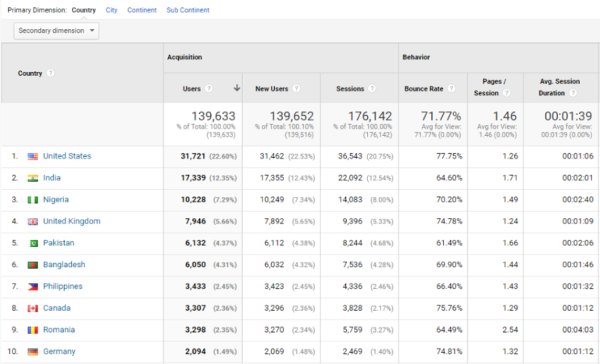Click the help icon next to New Users
Image resolution: width=600 pixels, height=364 pixels.
pos(296,89)
